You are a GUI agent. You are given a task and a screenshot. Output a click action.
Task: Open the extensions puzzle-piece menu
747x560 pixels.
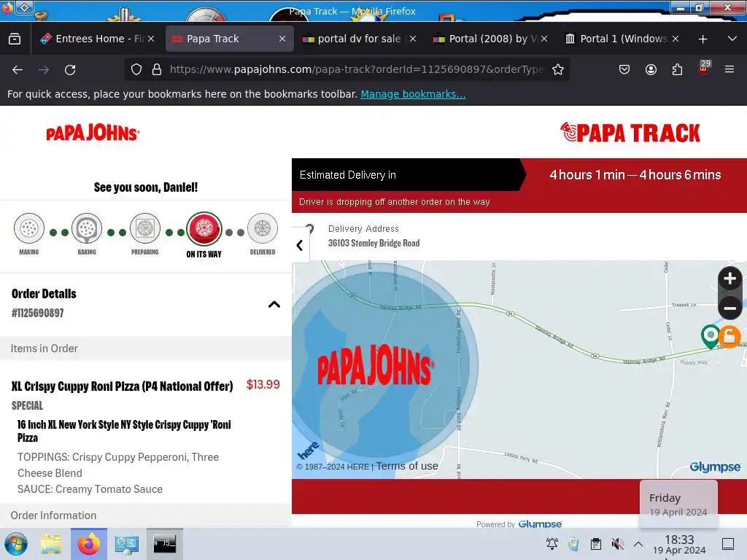point(677,69)
